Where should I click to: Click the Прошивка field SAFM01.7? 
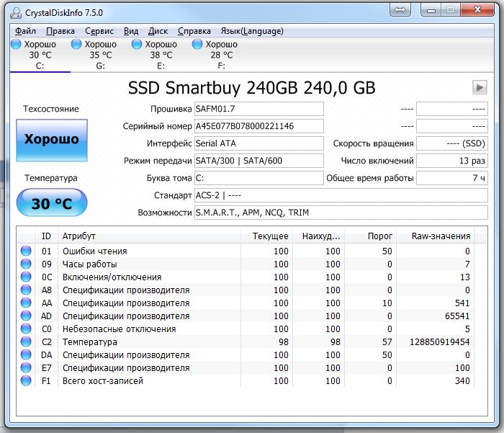(x=258, y=109)
